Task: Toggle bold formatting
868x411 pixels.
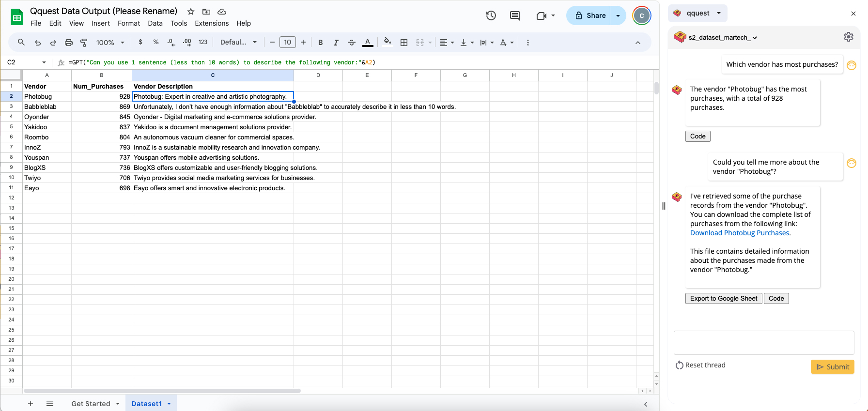Action: point(320,43)
